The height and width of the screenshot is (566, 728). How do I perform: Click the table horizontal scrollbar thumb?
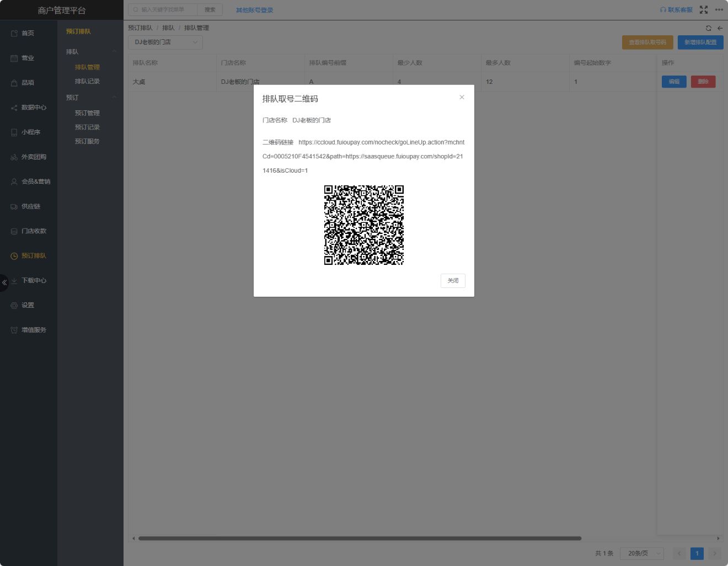tap(360, 538)
